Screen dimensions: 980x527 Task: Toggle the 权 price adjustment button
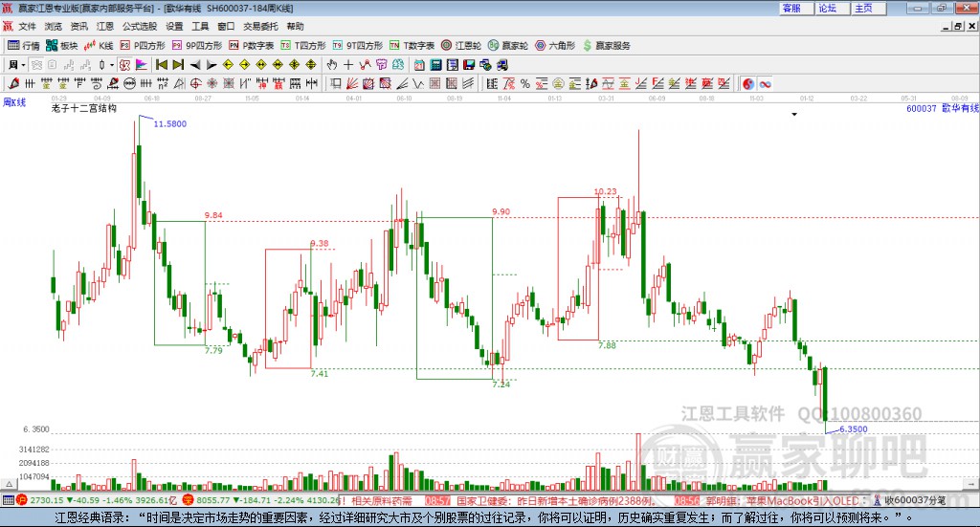pyautogui.click(x=124, y=65)
